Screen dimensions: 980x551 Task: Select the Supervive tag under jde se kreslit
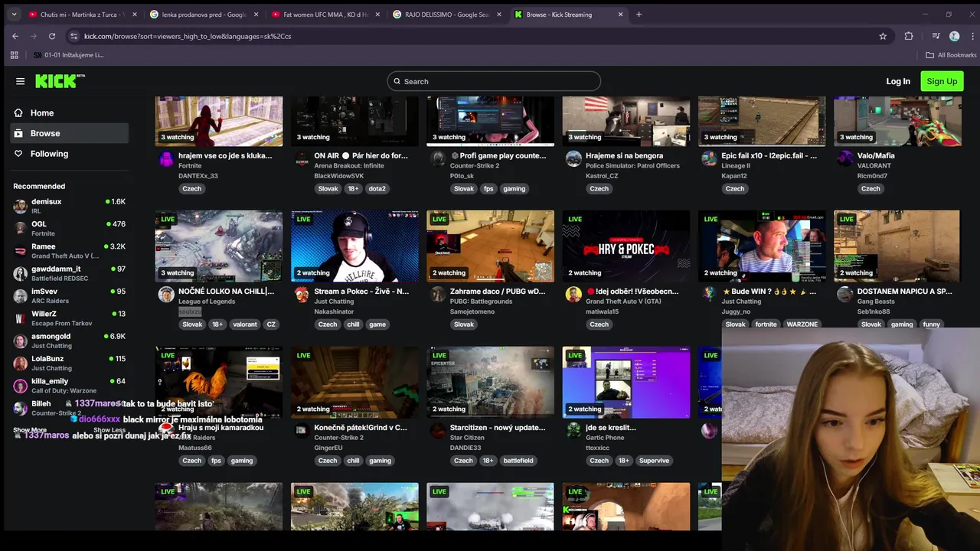point(655,461)
